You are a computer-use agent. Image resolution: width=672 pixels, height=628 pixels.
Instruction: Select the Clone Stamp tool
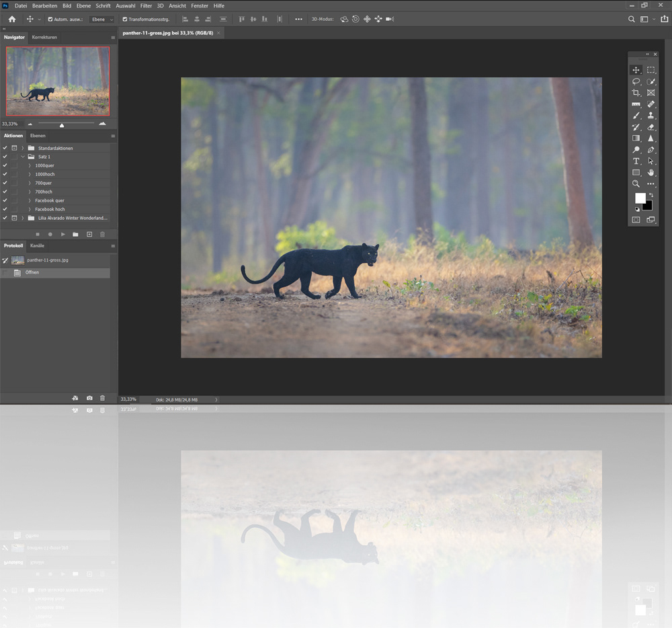tap(651, 115)
